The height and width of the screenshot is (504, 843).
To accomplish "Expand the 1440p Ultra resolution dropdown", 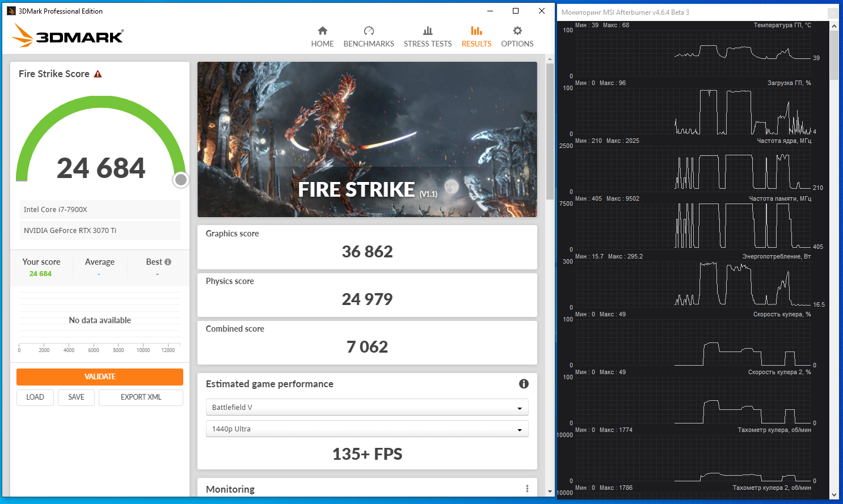I will tap(367, 429).
